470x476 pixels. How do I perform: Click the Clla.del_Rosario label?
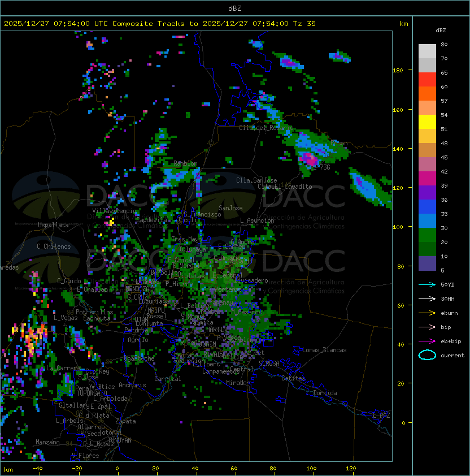[x=266, y=128]
